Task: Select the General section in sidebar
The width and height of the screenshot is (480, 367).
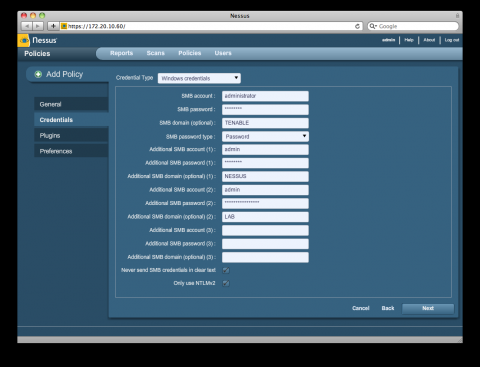Action: pos(71,104)
